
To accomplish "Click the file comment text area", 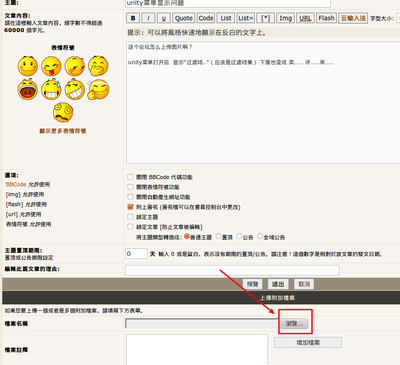I will click(197, 349).
